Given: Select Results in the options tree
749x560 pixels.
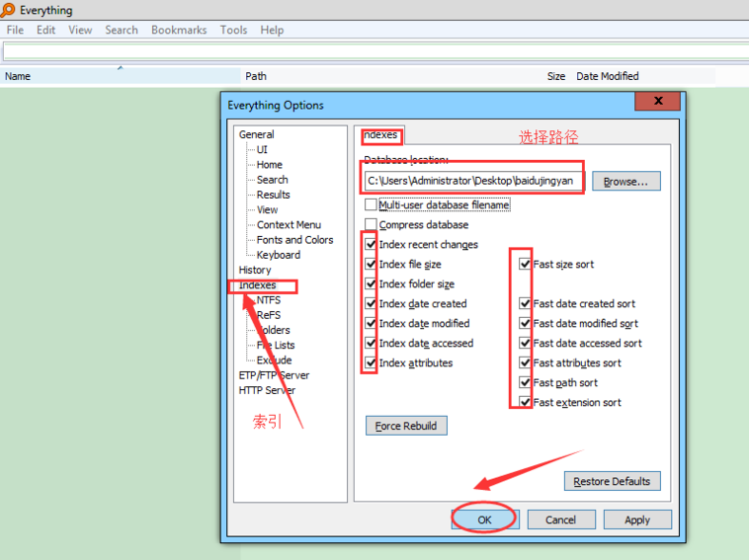Looking at the screenshot, I should pos(274,195).
